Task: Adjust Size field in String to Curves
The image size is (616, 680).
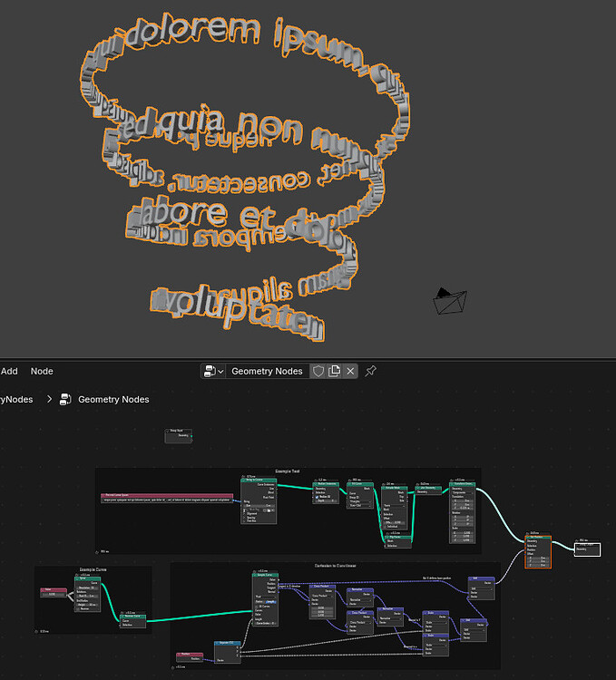Action: [259, 506]
